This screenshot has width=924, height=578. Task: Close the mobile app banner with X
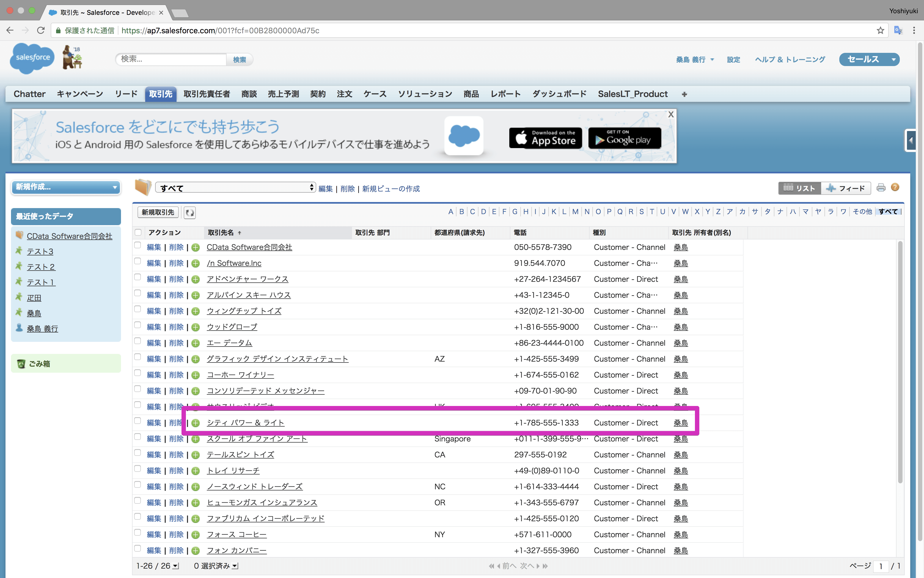[671, 114]
